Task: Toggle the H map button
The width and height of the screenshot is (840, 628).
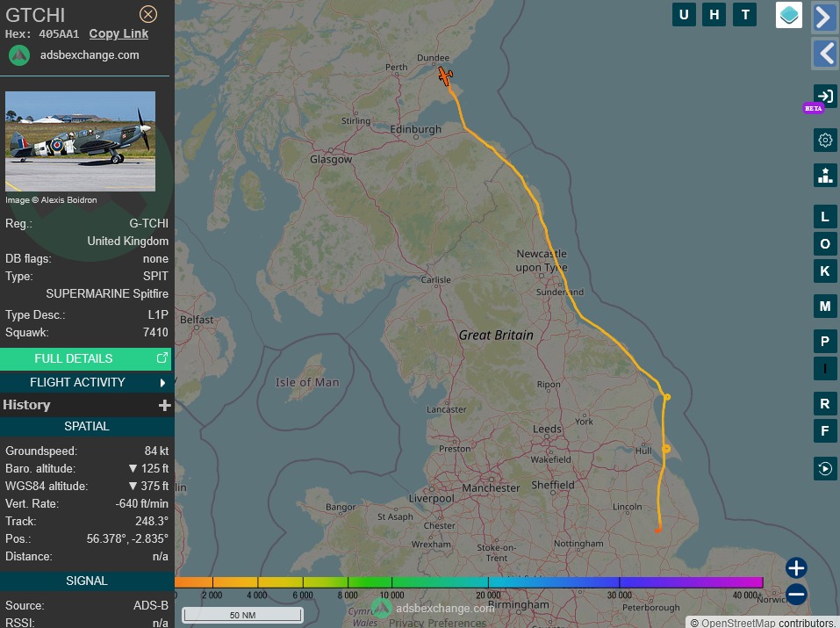Action: pyautogui.click(x=714, y=15)
